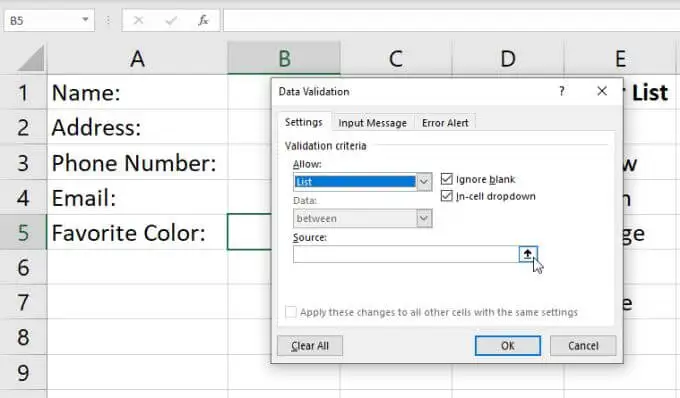Image resolution: width=680 pixels, height=398 pixels.
Task: Click the dialog help question mark
Action: click(x=562, y=91)
